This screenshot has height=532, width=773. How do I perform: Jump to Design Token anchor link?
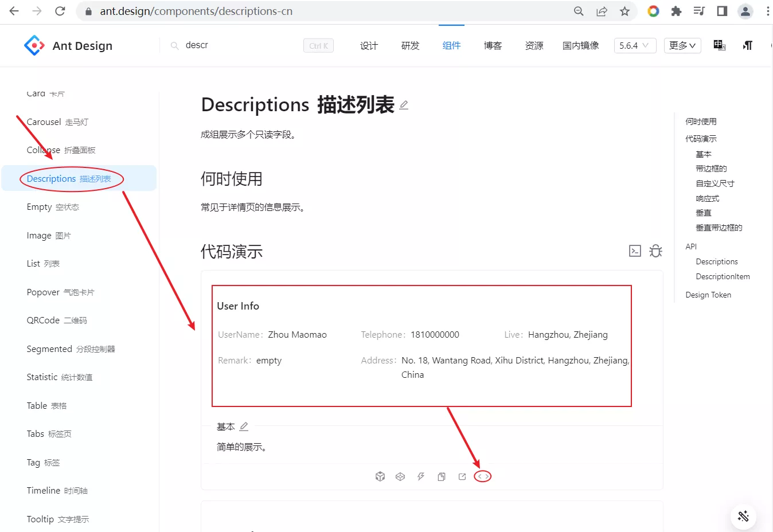pyautogui.click(x=708, y=295)
